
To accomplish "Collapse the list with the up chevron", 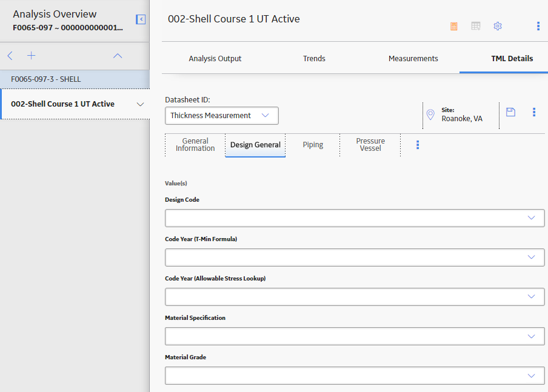I will [118, 56].
